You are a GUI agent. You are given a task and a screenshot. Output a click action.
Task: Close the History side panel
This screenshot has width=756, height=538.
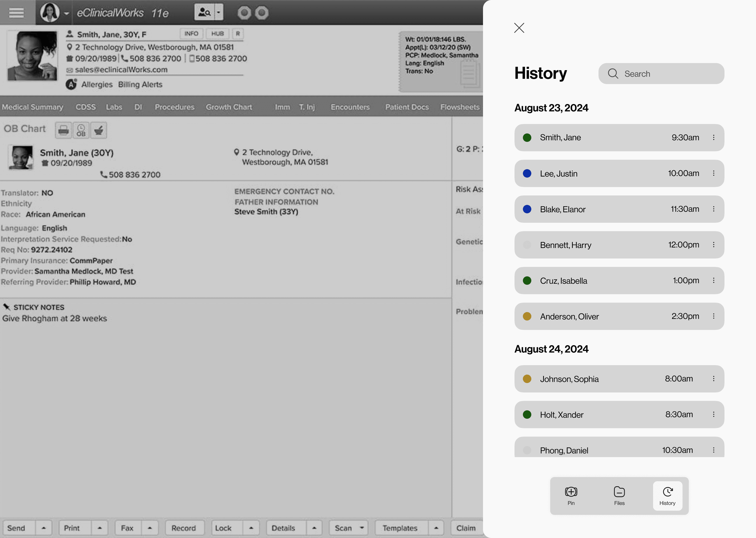(x=519, y=28)
